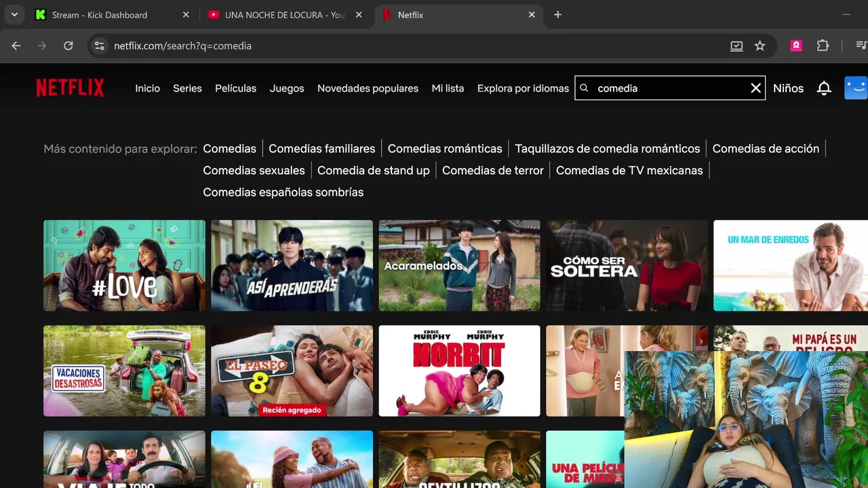
Task: Explore Comedias sexuales
Action: tap(254, 170)
